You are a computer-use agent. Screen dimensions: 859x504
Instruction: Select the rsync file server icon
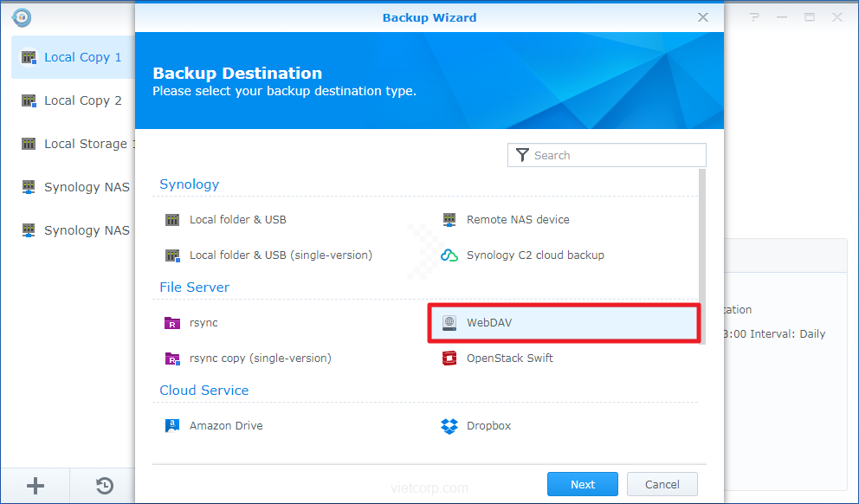(x=172, y=323)
